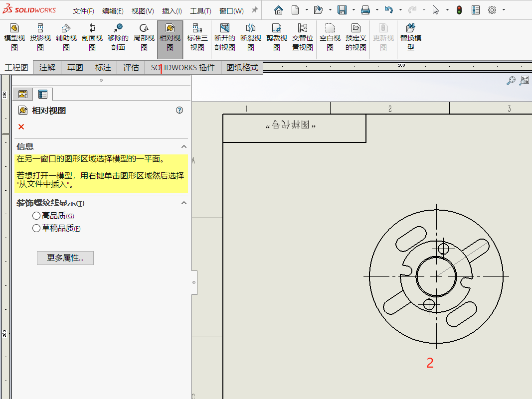The image size is (532, 399).
Task: Open the Options gear dropdown arrow
Action: [504, 10]
